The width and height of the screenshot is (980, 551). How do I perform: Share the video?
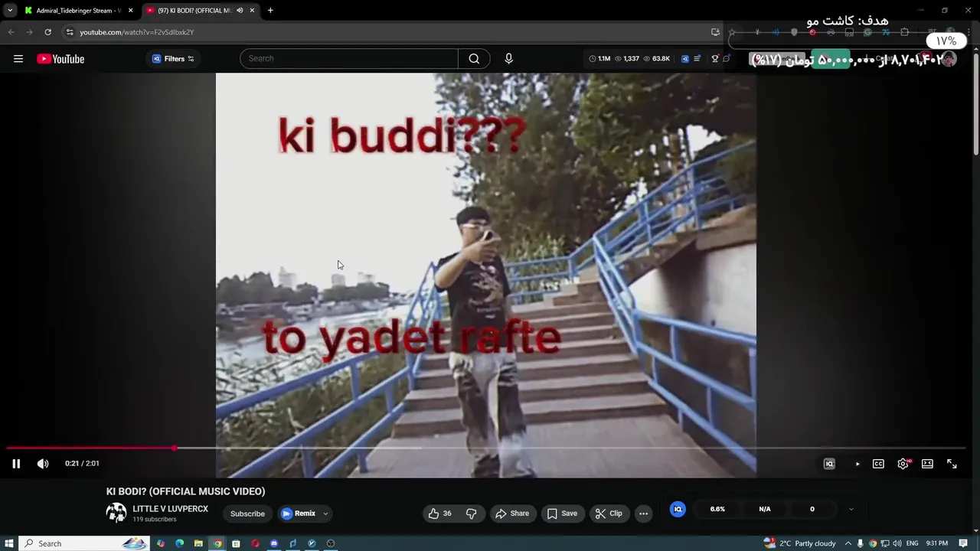(511, 514)
